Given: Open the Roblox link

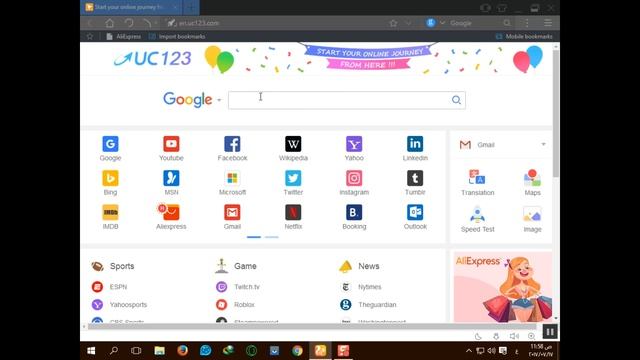Looking at the screenshot, I should point(235,304).
